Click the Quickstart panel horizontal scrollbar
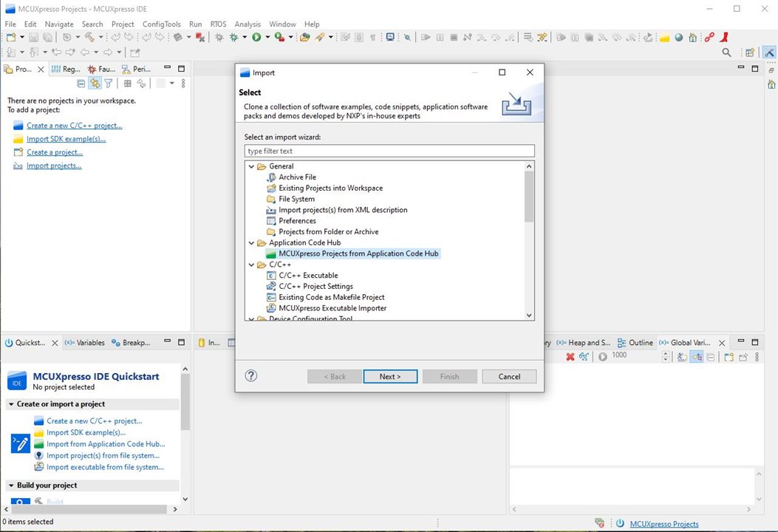The image size is (778, 532). pos(90,509)
